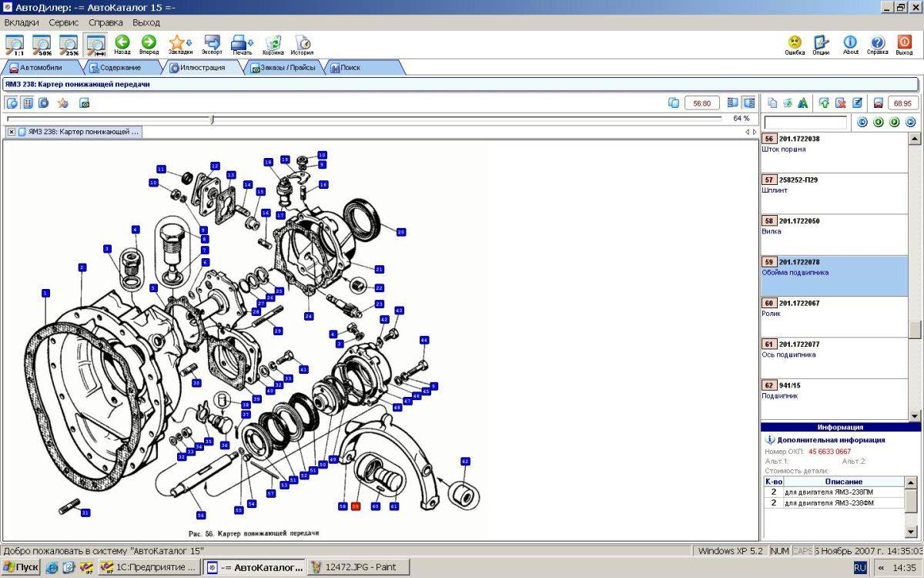
Task: Click copy icon left of 56:80
Action: click(x=674, y=102)
